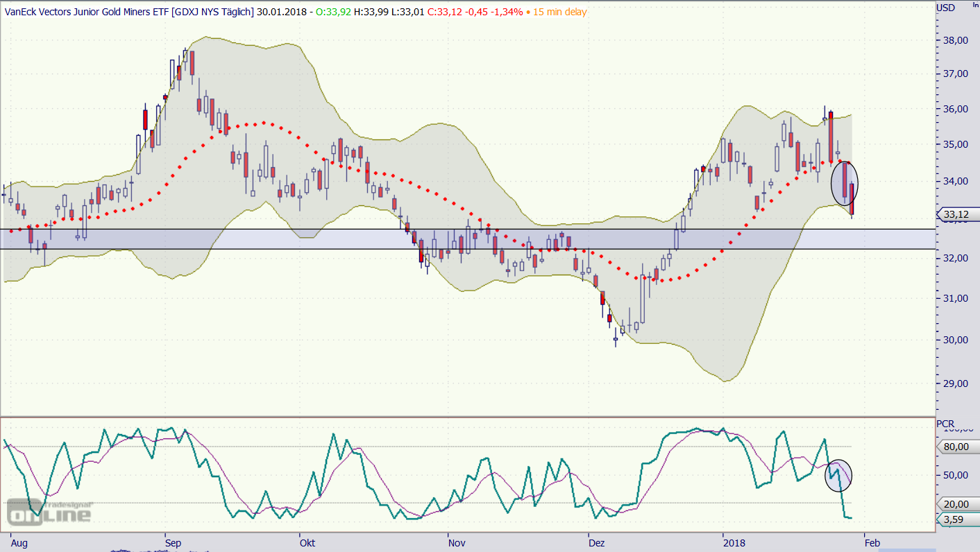Click the "Dez" time axis label
980x552 pixels.
pyautogui.click(x=597, y=543)
